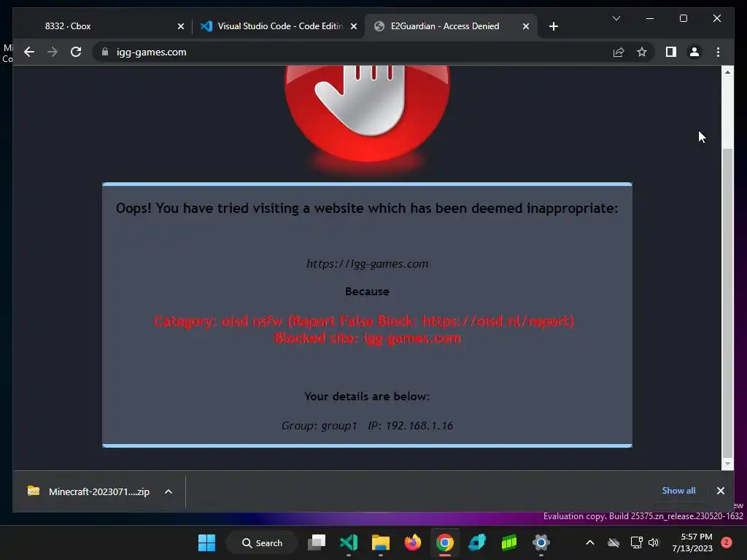Go back to the previous page
Image resolution: width=747 pixels, height=560 pixels.
pos(29,52)
